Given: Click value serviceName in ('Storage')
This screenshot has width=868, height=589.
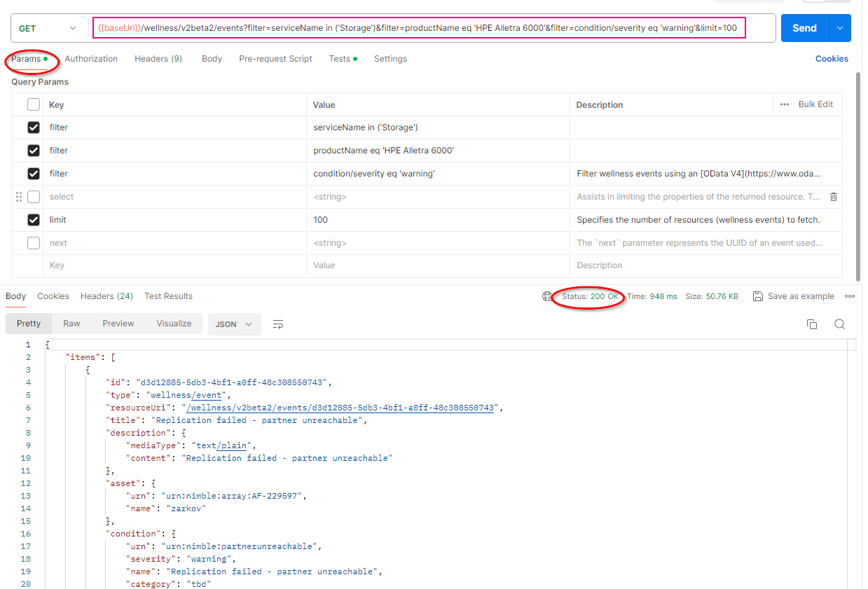Looking at the screenshot, I should [365, 127].
